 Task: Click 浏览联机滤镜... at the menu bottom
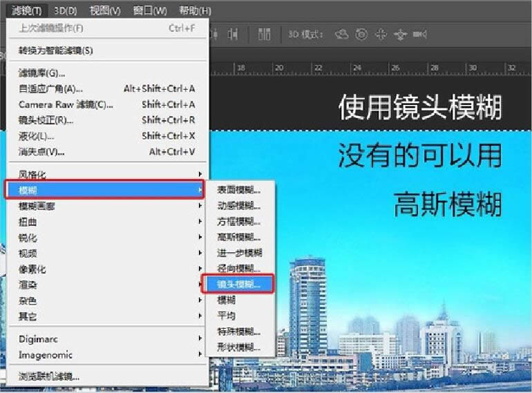48,376
